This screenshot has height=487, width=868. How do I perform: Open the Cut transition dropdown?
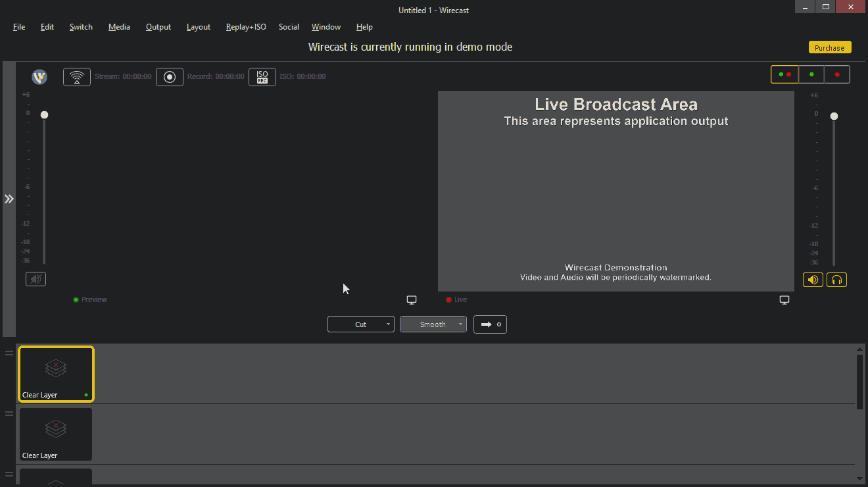[x=361, y=324]
